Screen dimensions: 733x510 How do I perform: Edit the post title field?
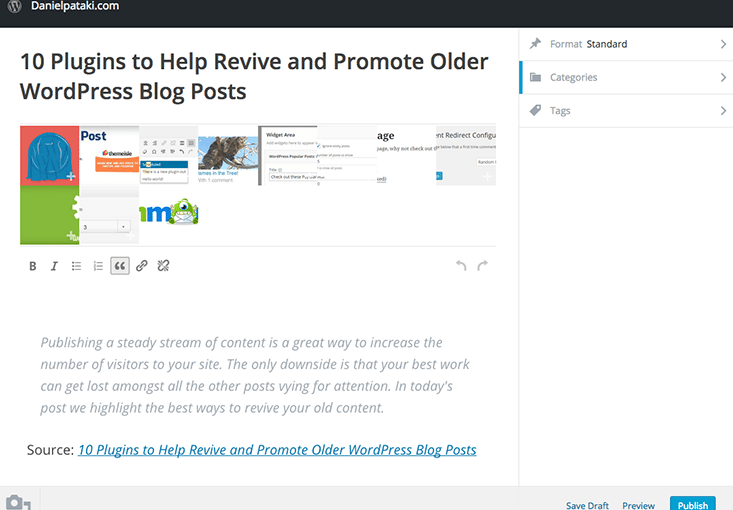pos(254,76)
